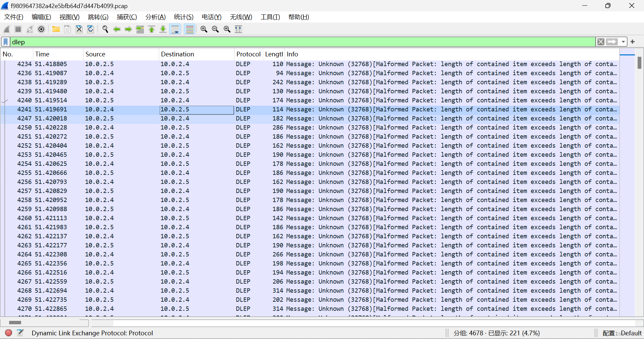Go forward with the right green arrow
The width and height of the screenshot is (644, 339).
(x=128, y=29)
